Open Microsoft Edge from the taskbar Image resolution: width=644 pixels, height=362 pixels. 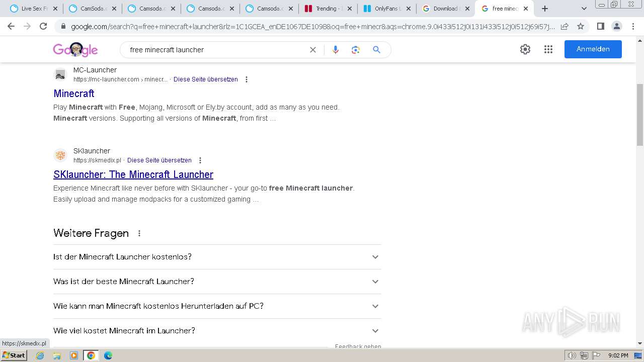pos(108,355)
